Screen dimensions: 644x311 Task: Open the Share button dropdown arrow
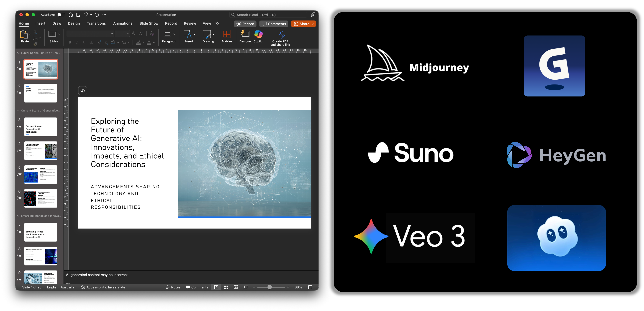(313, 24)
